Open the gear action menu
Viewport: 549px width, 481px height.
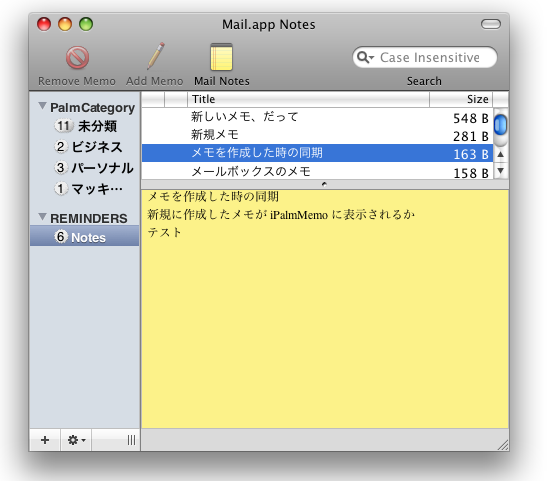(x=76, y=440)
